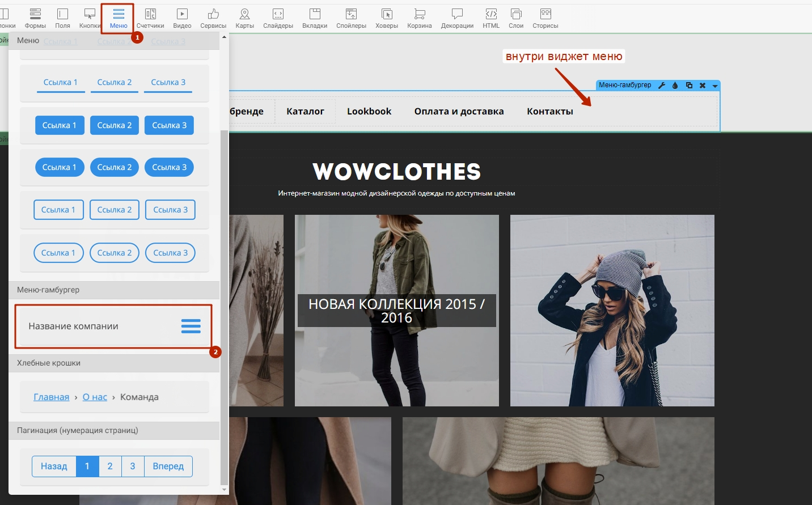
Task: Click the Меню-гамбургер widget label tab
Action: coord(625,86)
